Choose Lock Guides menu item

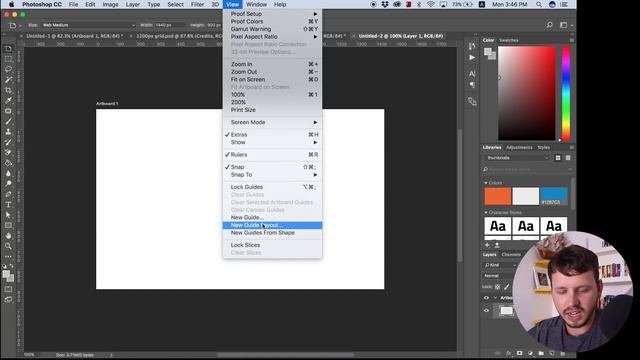(272, 187)
